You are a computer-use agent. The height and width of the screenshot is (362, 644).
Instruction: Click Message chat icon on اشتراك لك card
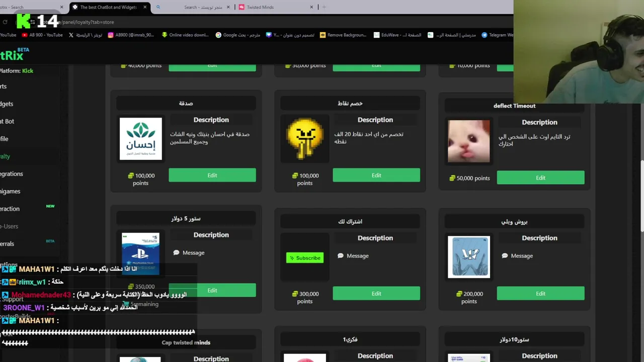[x=341, y=255]
